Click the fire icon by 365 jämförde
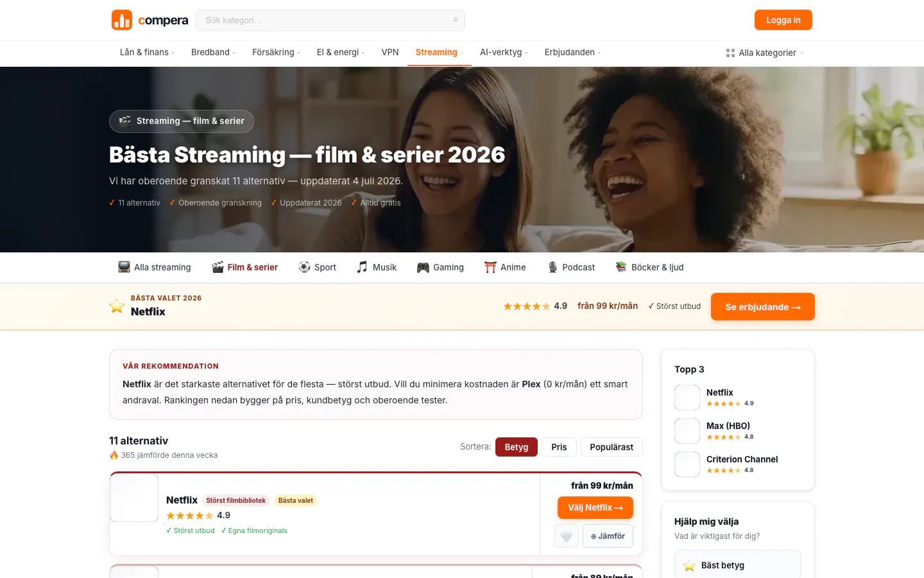Viewport: 924px width, 578px height. (114, 455)
